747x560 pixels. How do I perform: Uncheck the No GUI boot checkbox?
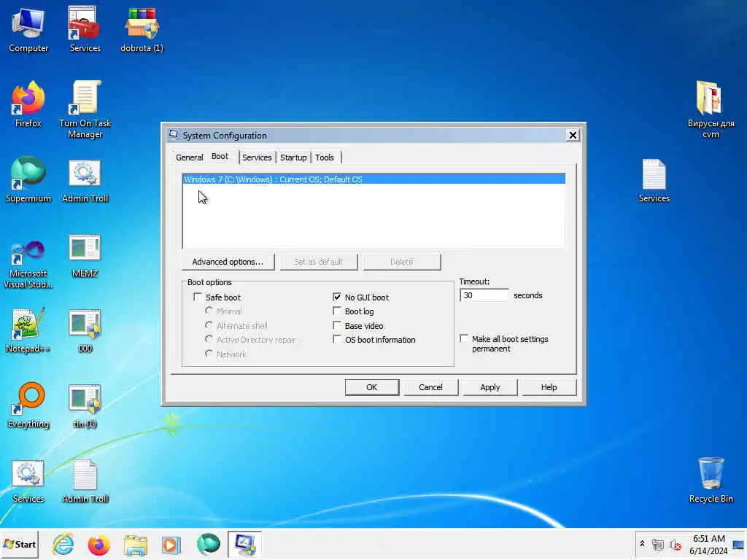tap(337, 297)
